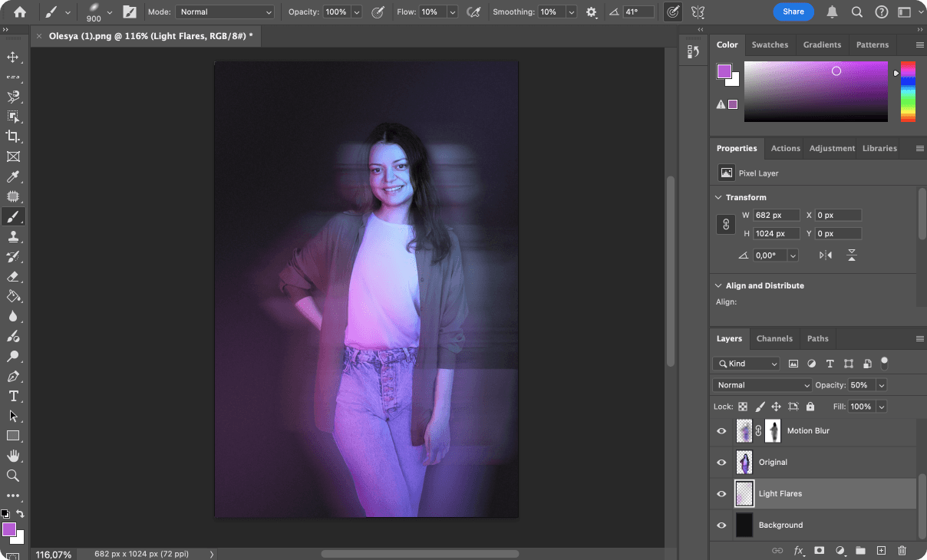Select the Light Flares layer thumbnail
This screenshot has width=927, height=560.
[744, 493]
